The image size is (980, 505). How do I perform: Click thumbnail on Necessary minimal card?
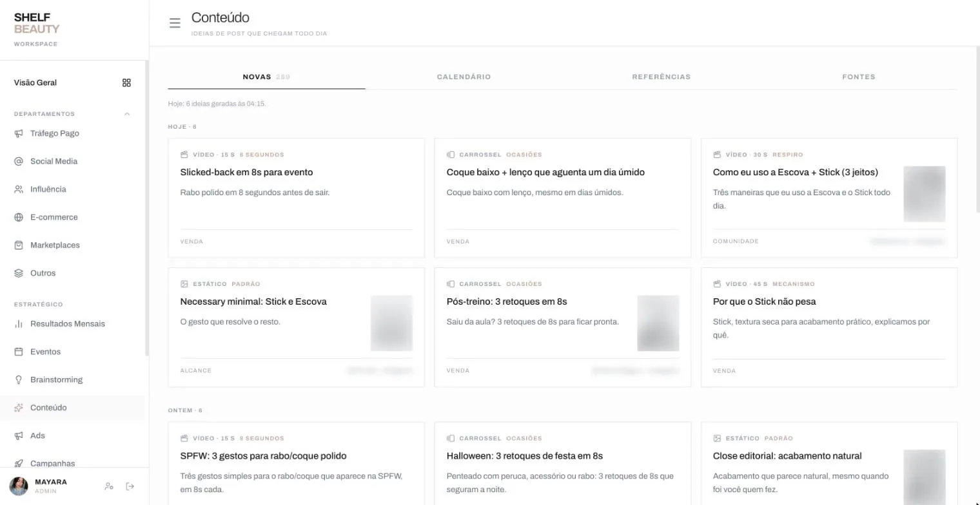pyautogui.click(x=391, y=323)
